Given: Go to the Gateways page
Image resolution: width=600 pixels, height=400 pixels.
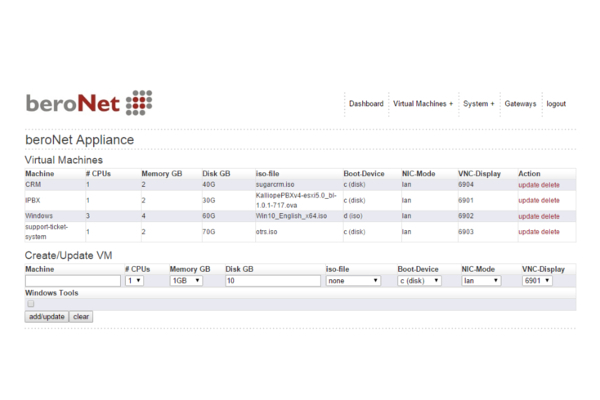Looking at the screenshot, I should (520, 104).
